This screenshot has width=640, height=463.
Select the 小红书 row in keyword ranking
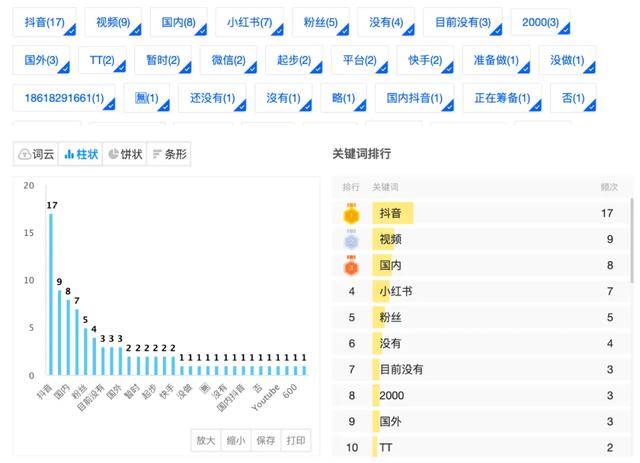[481, 292]
